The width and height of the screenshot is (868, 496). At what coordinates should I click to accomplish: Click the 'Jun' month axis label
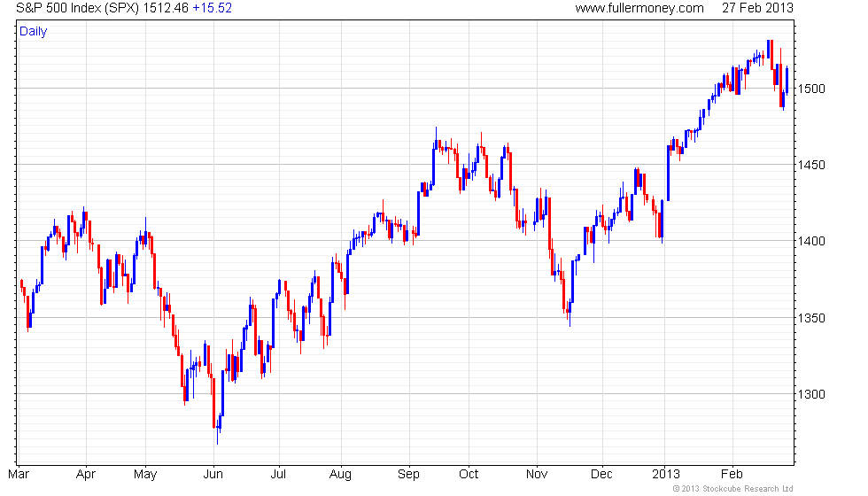tap(213, 475)
